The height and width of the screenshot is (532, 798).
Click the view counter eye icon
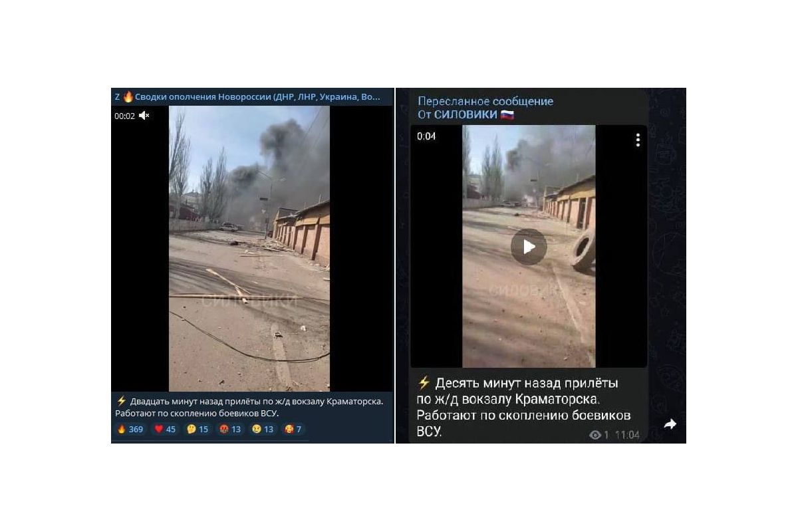click(595, 435)
